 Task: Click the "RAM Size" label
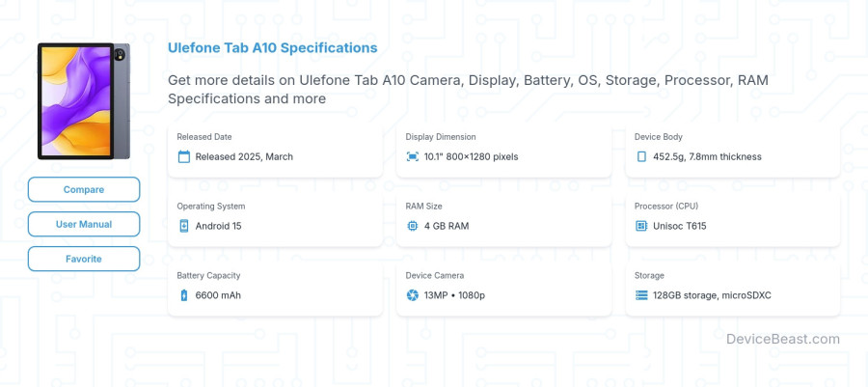pyautogui.click(x=423, y=206)
